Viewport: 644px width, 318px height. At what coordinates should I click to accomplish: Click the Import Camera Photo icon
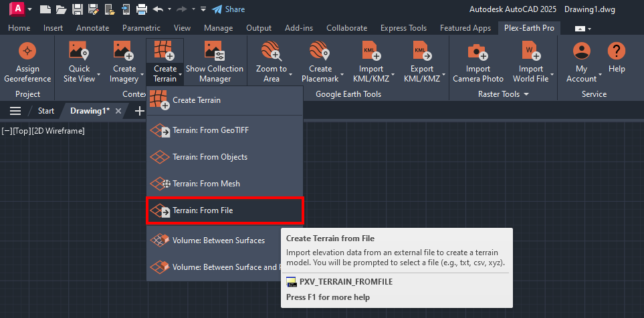(478, 51)
